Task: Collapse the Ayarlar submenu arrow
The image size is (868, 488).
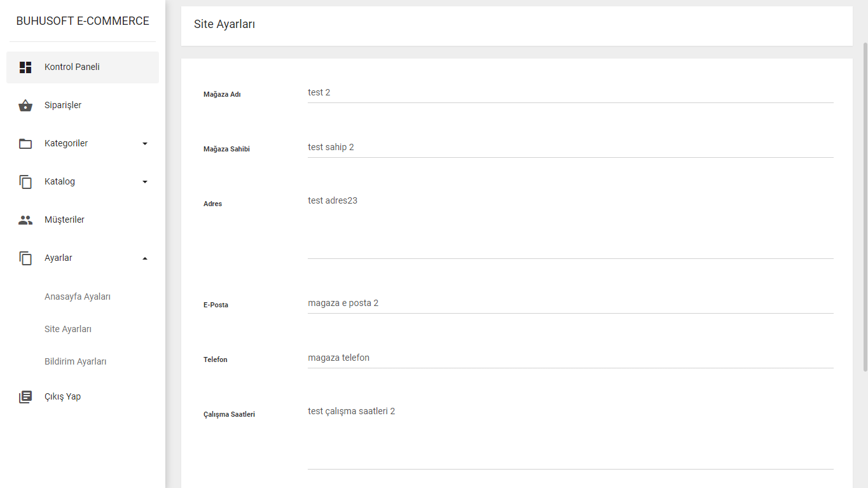Action: click(145, 258)
